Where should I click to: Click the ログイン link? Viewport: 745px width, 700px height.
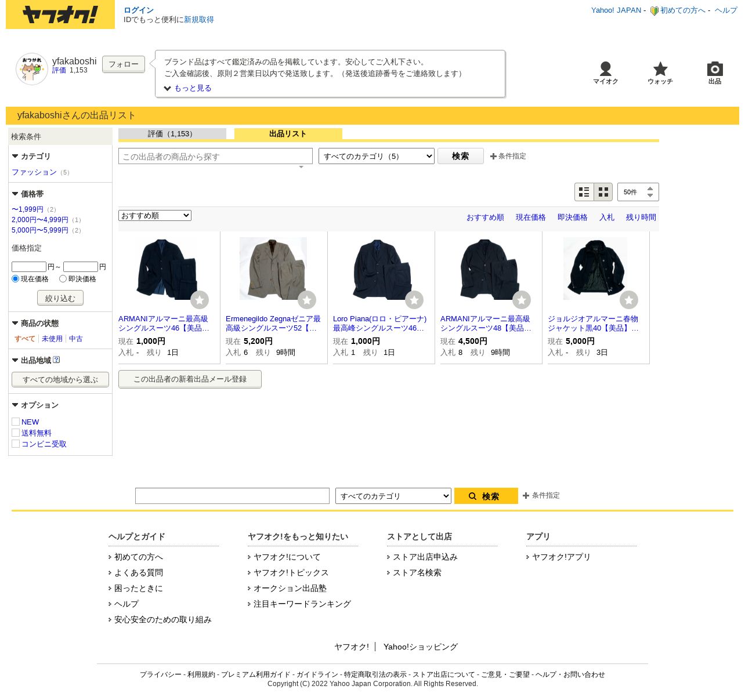pos(139,10)
